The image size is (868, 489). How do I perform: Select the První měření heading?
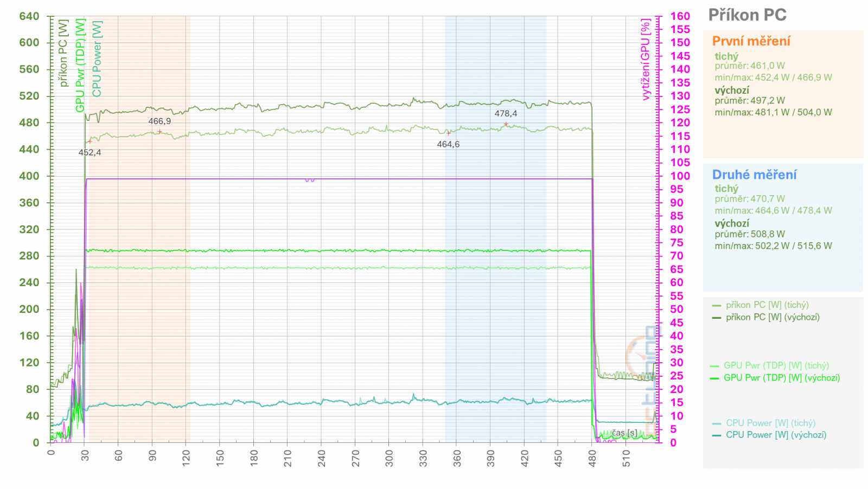[x=751, y=41]
